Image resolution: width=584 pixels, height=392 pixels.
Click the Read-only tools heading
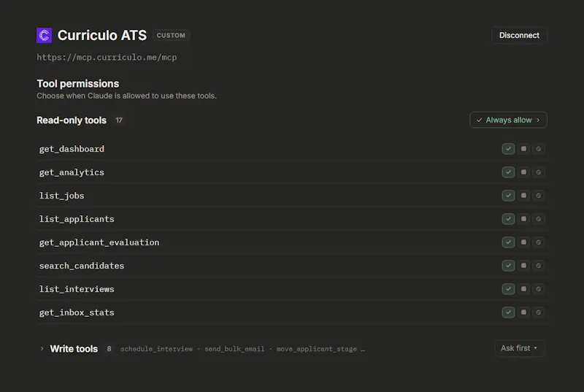(72, 120)
